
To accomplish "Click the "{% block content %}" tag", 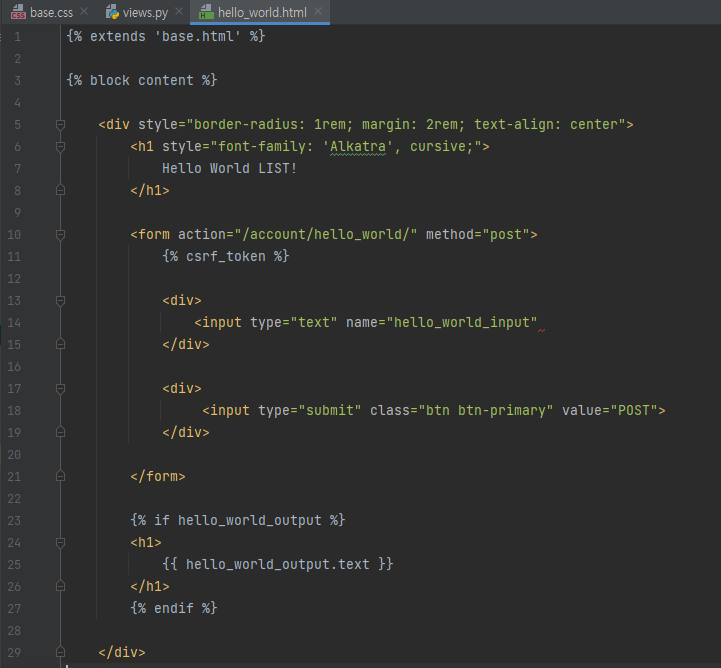I will click(142, 80).
